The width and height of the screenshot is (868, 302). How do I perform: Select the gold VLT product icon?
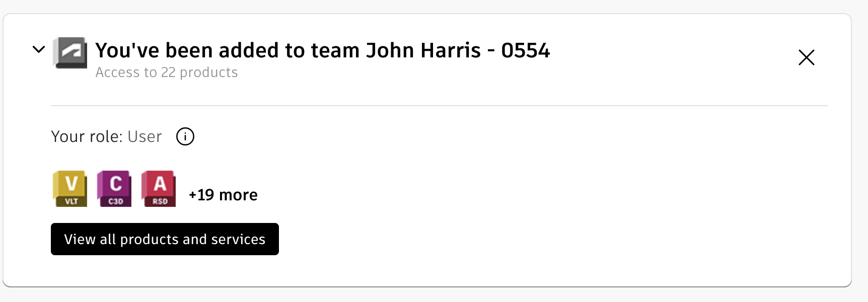[70, 188]
